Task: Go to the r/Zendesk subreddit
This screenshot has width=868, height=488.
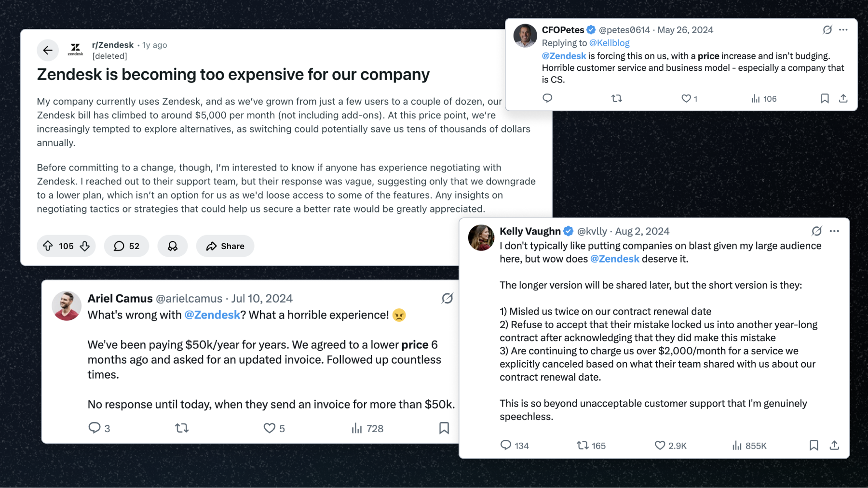Action: (112, 45)
